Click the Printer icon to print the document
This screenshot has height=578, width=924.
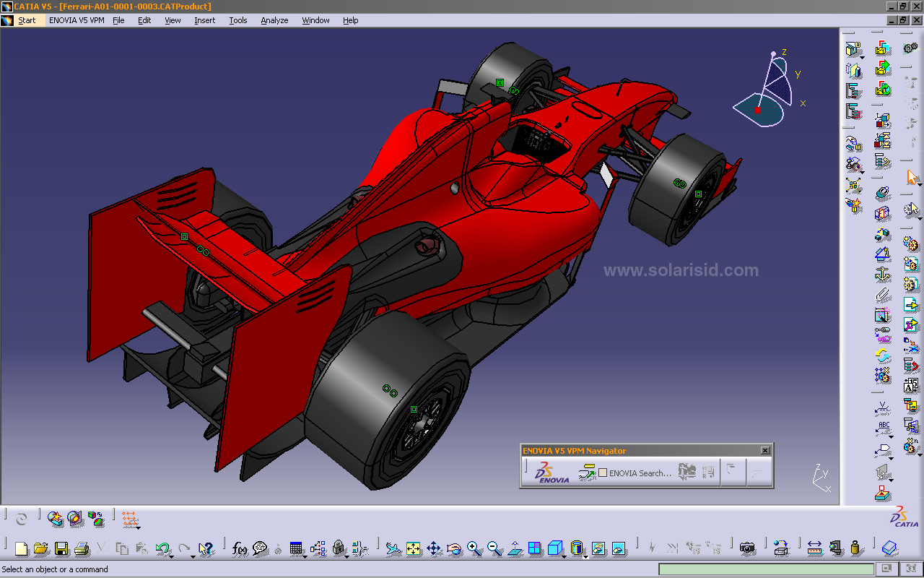[x=82, y=548]
